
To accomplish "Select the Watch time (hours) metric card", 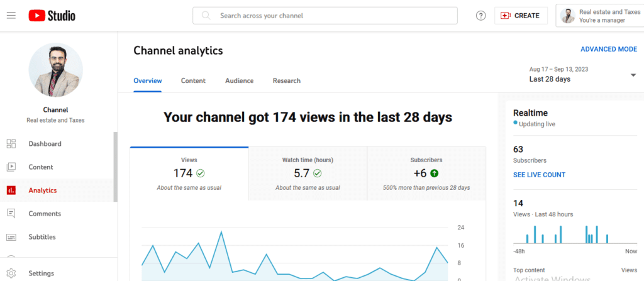I will click(308, 174).
